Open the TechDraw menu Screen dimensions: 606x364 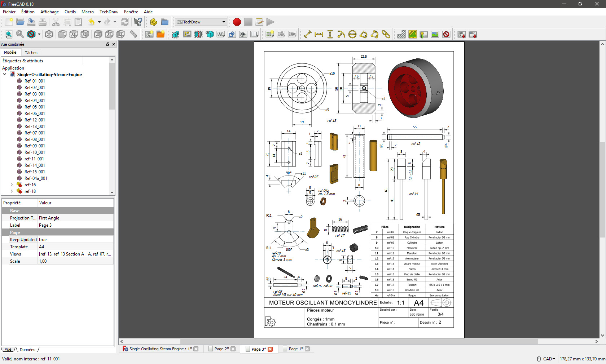tap(109, 12)
